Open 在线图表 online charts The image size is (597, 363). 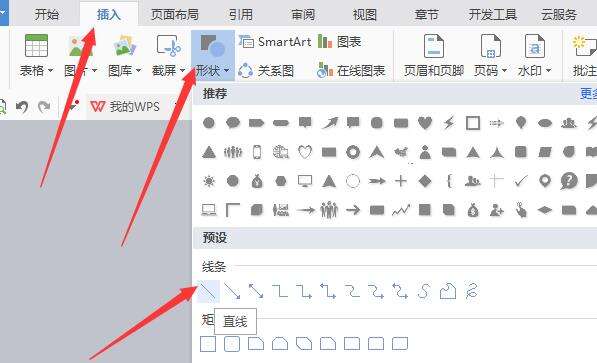pos(351,70)
